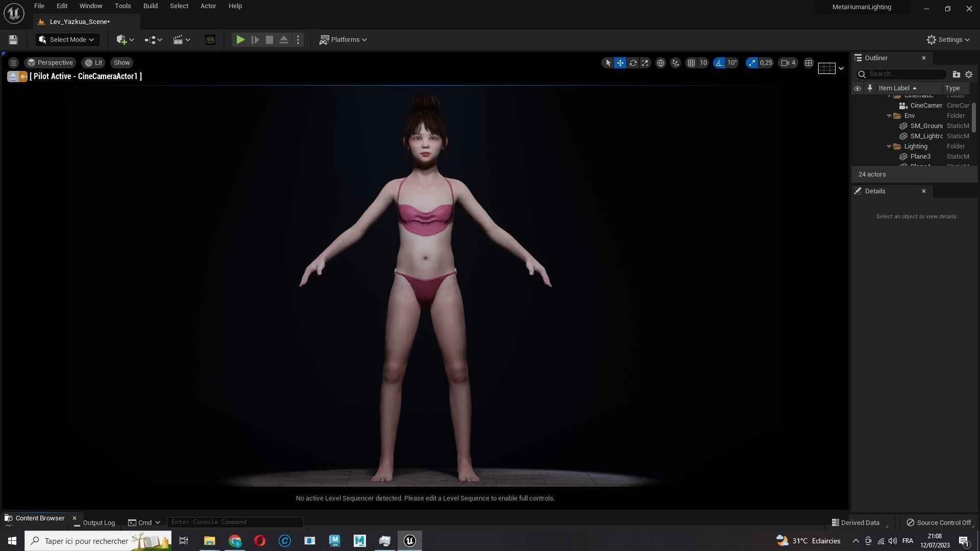Screen dimensions: 980x551
Task: Select SM_Ground mesh in Outliner
Action: [920, 126]
